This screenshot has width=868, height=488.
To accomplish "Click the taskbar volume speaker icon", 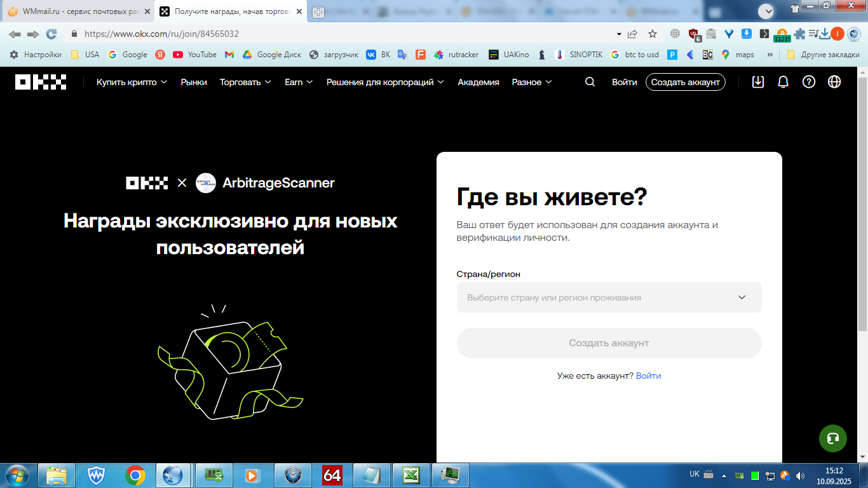I will coord(800,475).
